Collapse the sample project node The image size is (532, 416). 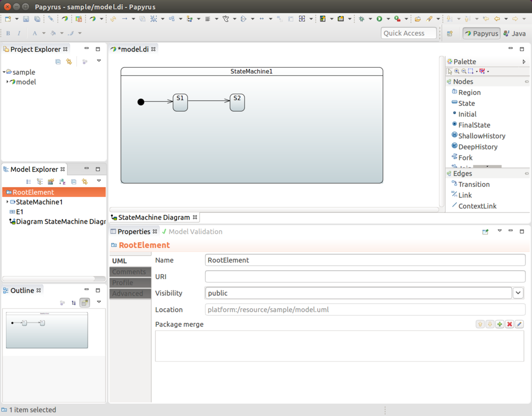4,72
